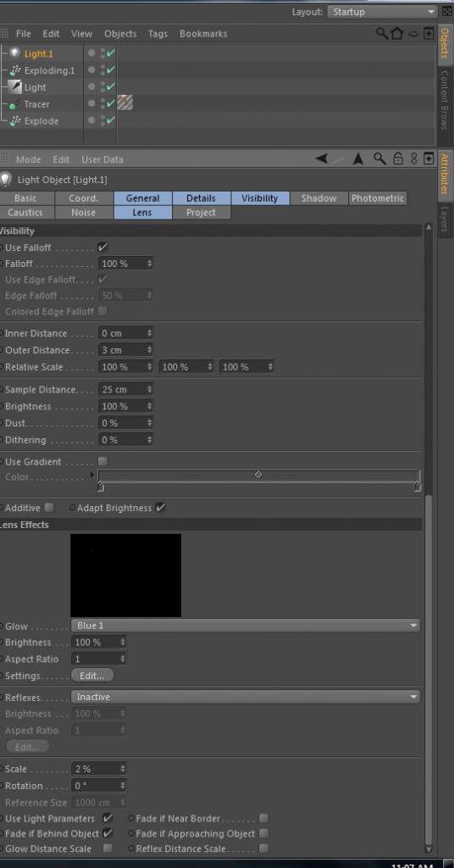
Task: Click the back arrow in Attributes panel
Action: (x=321, y=159)
